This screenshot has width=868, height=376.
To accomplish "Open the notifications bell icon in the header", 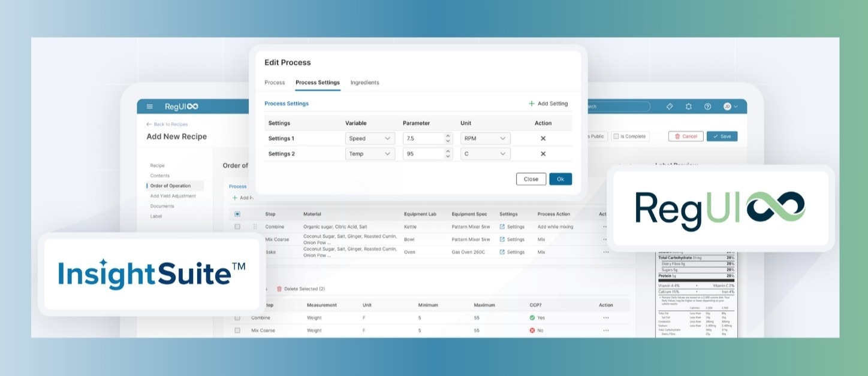I will (689, 107).
